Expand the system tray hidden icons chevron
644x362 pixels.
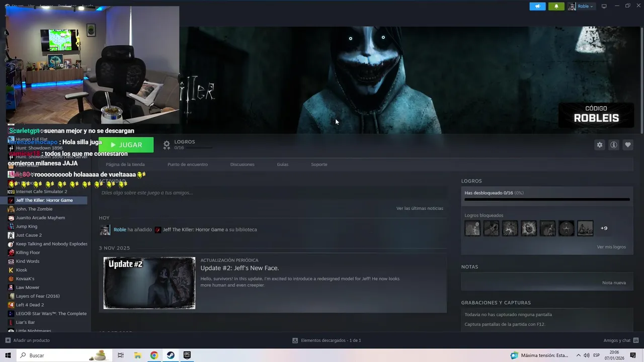click(578, 355)
